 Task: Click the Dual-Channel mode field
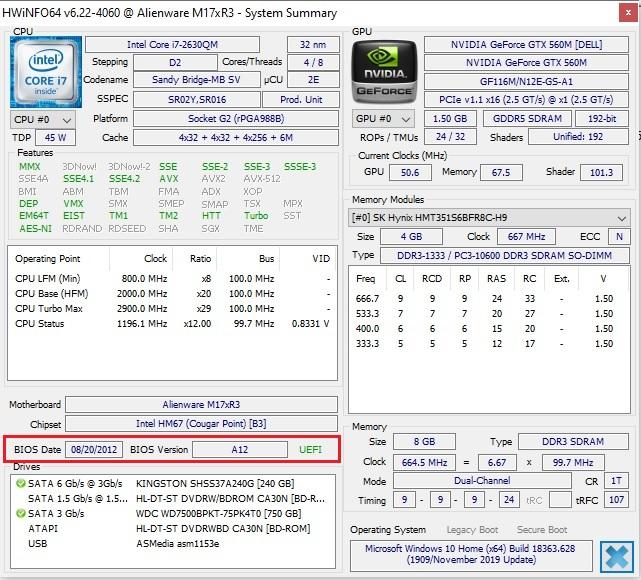coord(482,481)
